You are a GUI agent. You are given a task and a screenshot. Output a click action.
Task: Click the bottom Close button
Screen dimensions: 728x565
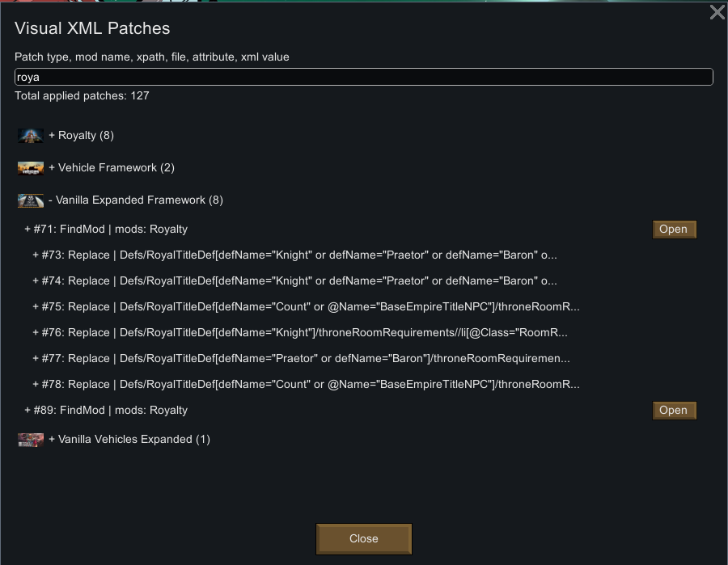[x=363, y=539]
